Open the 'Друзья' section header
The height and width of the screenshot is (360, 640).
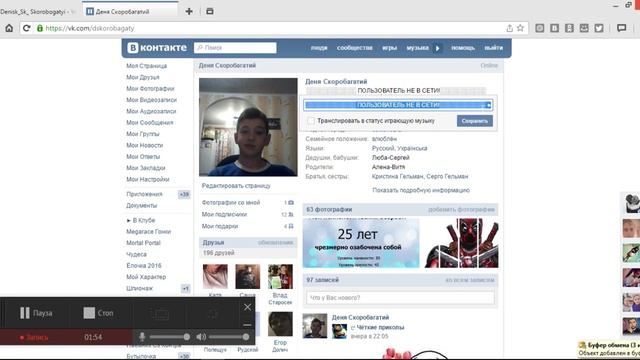pos(213,242)
